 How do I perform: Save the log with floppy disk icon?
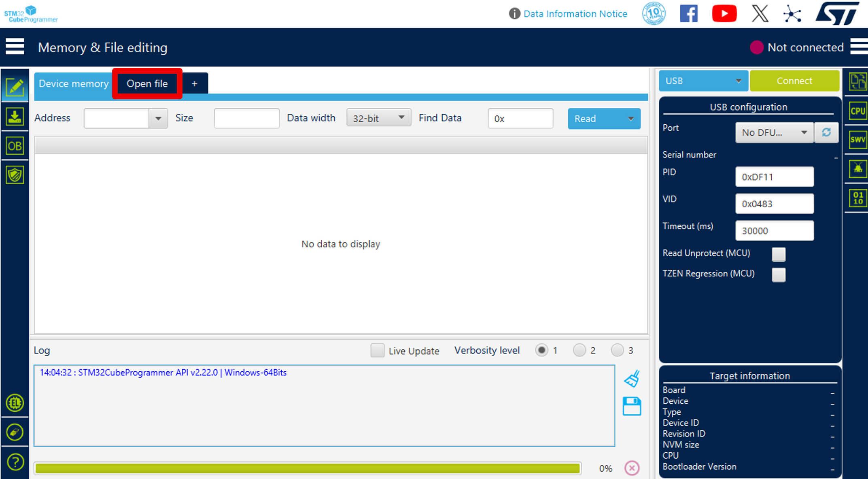(x=632, y=406)
